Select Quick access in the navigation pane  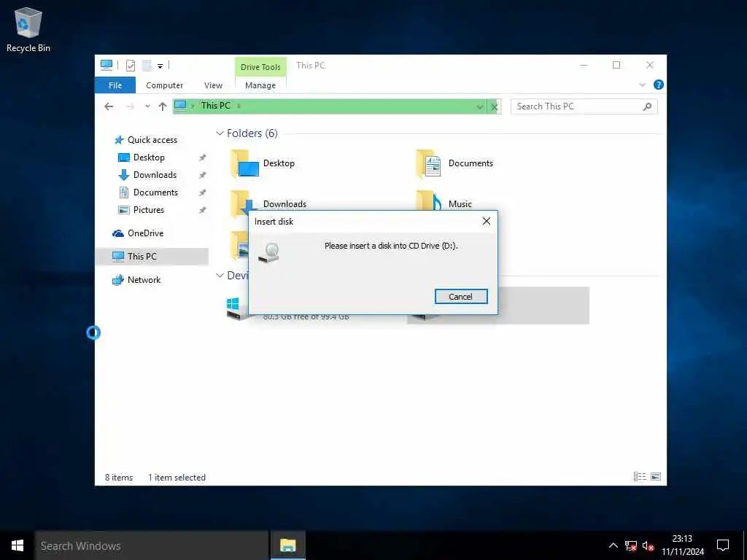(152, 139)
